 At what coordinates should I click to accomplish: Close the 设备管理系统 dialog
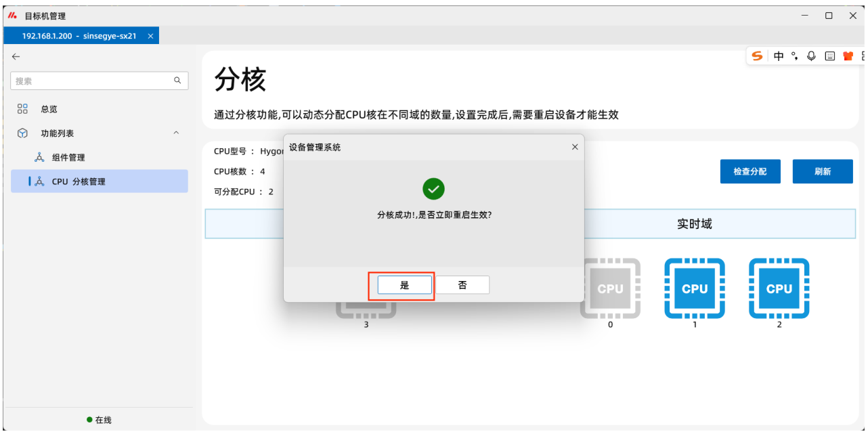tap(575, 147)
